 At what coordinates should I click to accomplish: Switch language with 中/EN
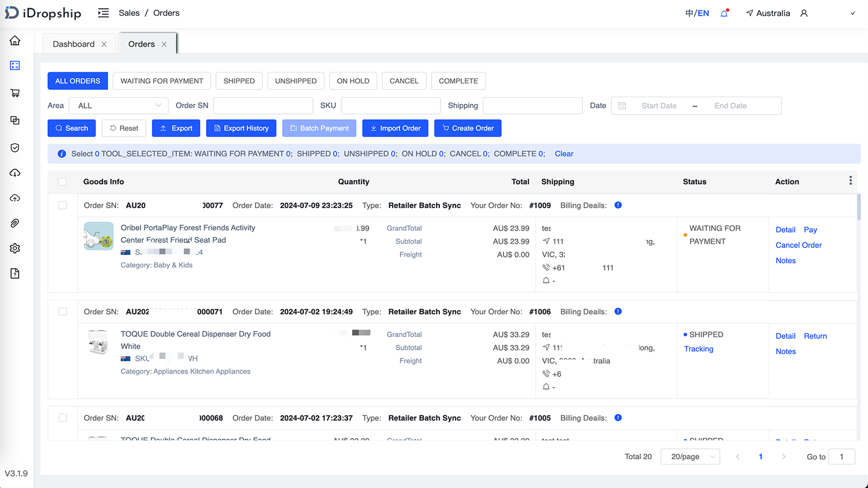697,13
